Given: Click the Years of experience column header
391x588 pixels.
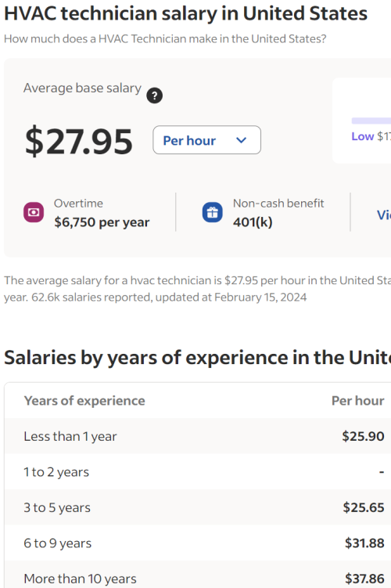Looking at the screenshot, I should pos(84,401).
